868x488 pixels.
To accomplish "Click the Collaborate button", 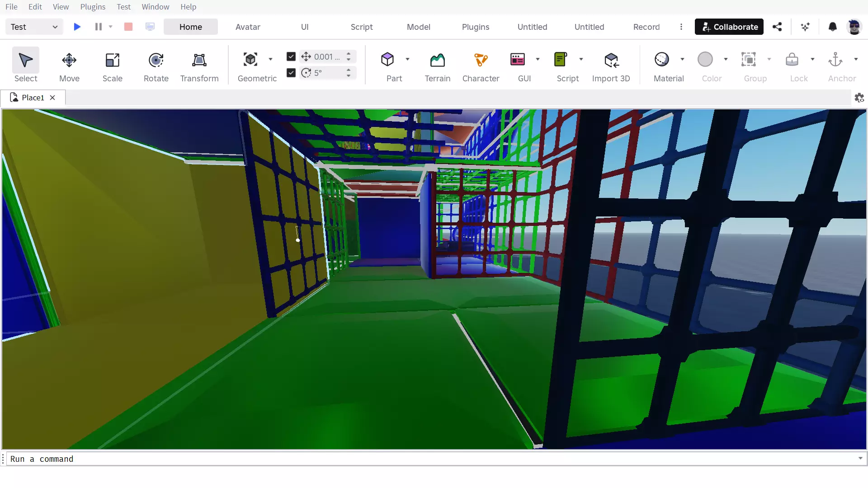I will (729, 27).
